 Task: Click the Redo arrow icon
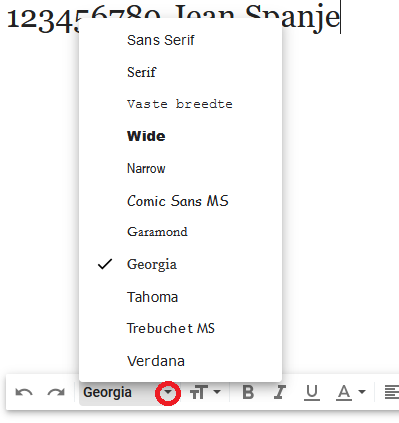[x=56, y=392]
